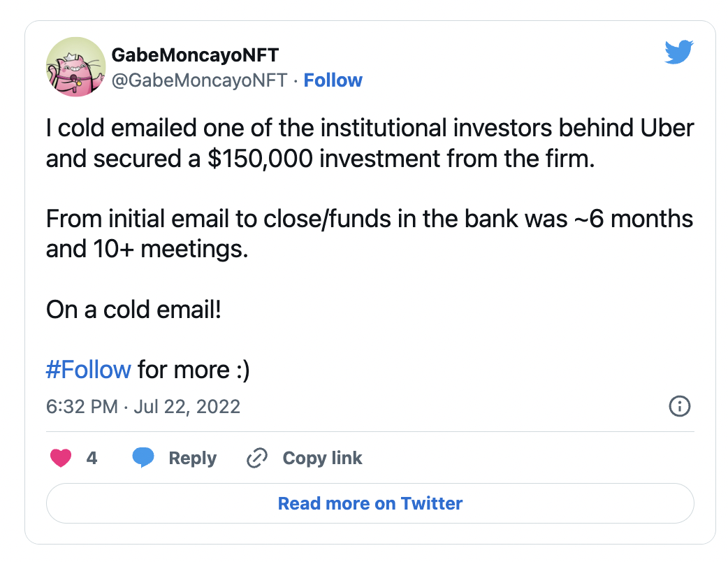Follow GabeMoncayoNFT via the Follow link
The width and height of the screenshot is (728, 562).
coord(333,80)
